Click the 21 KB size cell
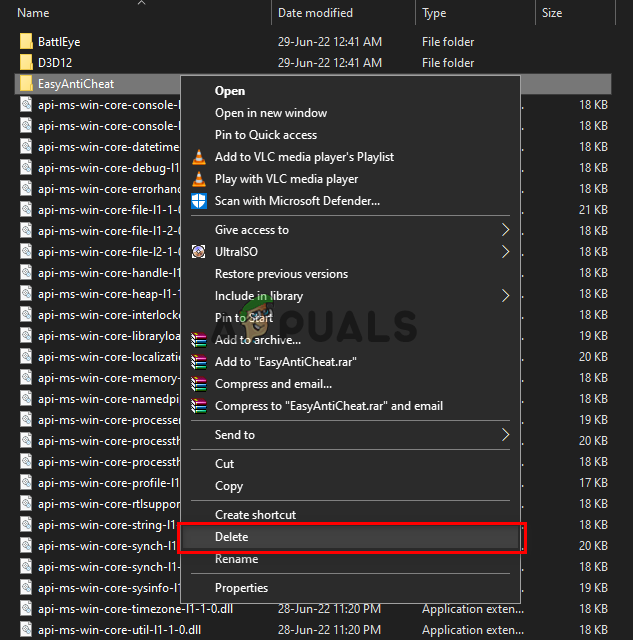 (x=593, y=210)
